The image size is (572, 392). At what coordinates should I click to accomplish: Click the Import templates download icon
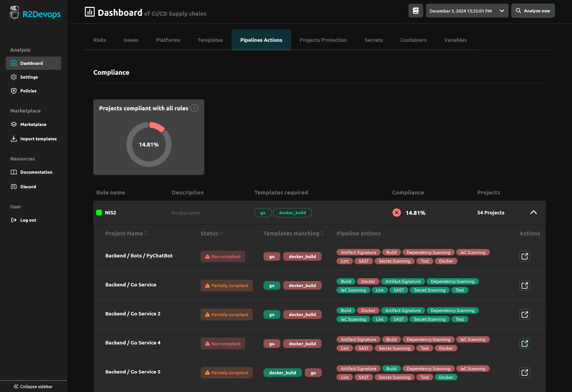pyautogui.click(x=14, y=138)
